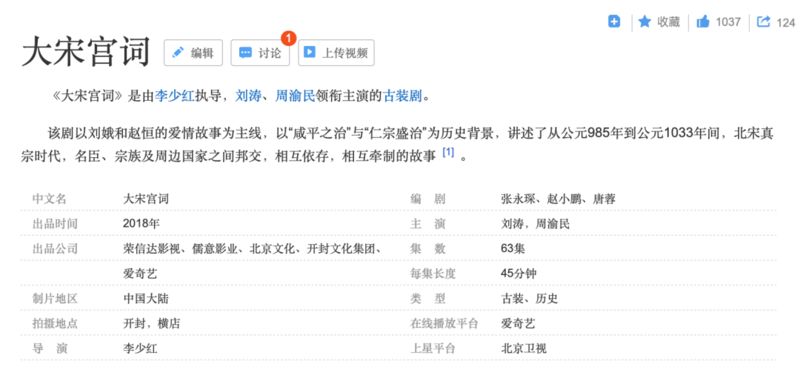The image size is (800, 370).
Task: Click the 在线播放平台 field label
Action: 444,324
